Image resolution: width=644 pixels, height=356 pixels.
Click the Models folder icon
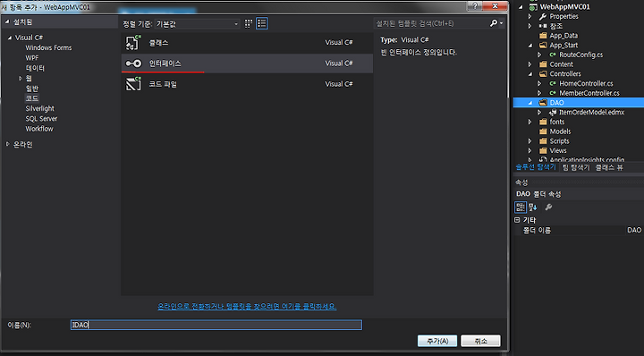click(x=543, y=131)
